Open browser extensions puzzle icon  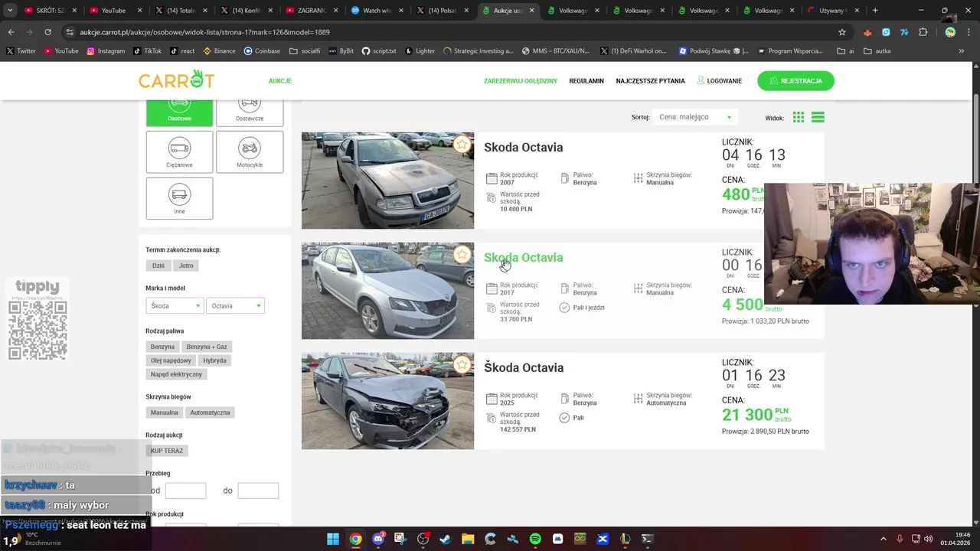pyautogui.click(x=923, y=32)
